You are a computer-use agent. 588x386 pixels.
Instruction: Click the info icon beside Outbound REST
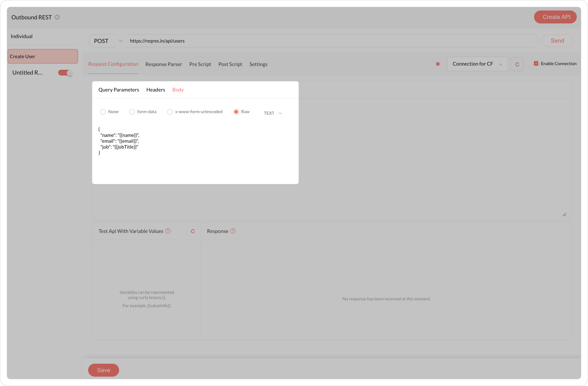[x=57, y=17]
